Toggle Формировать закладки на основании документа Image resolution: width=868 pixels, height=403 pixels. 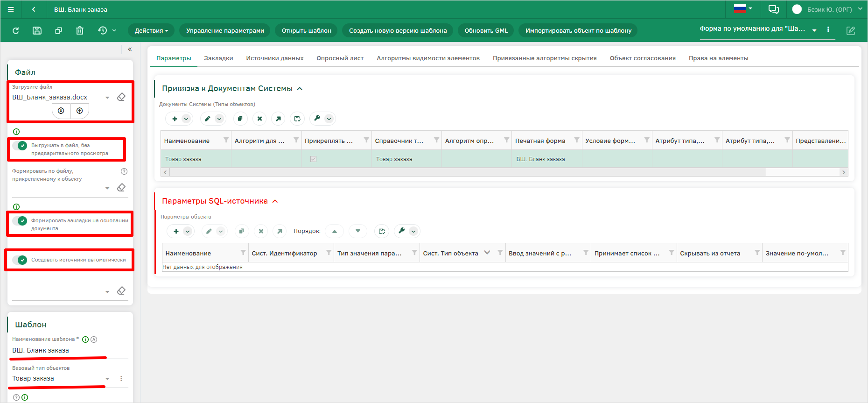click(x=20, y=221)
